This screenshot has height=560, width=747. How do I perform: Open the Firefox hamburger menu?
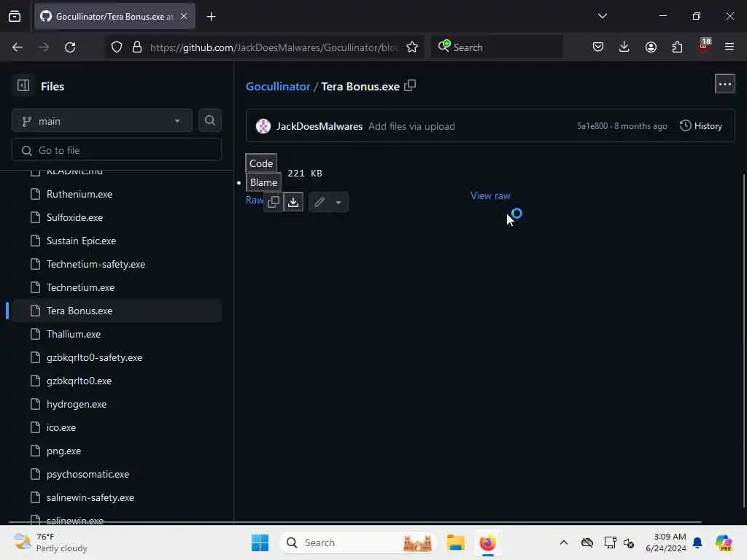click(729, 47)
